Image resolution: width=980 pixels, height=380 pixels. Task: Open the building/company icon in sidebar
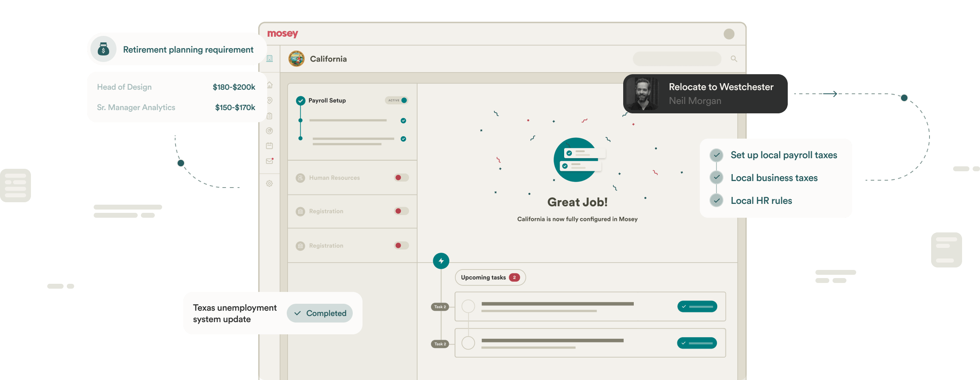coord(270,59)
